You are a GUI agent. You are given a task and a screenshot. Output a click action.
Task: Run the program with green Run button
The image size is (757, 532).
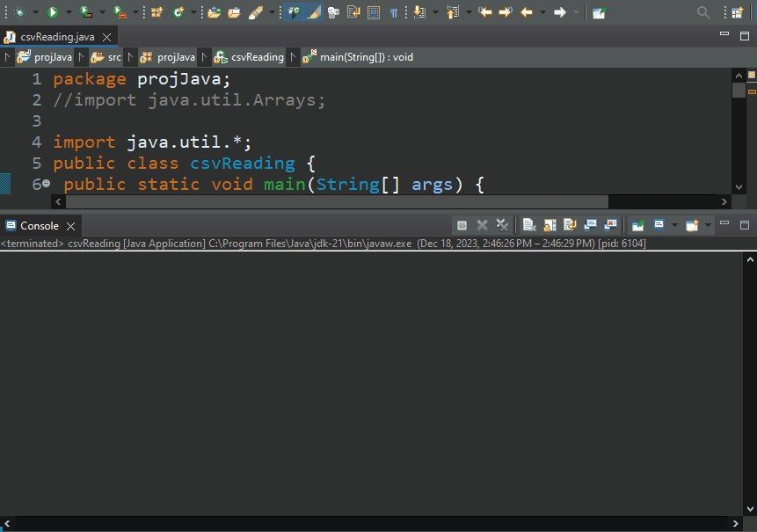pyautogui.click(x=53, y=12)
